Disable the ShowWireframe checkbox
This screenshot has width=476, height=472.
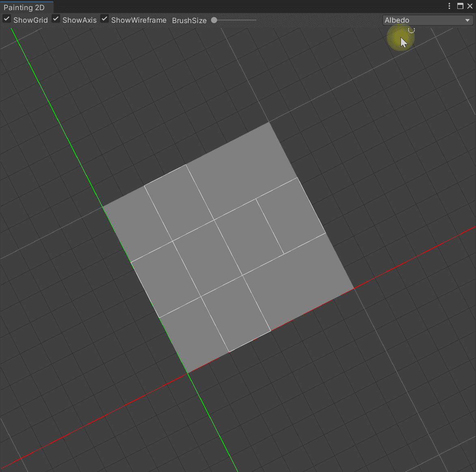coord(104,19)
